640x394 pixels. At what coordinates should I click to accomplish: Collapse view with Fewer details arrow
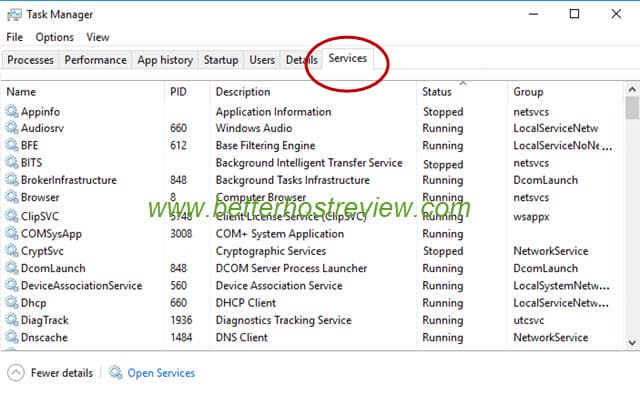[x=16, y=372]
